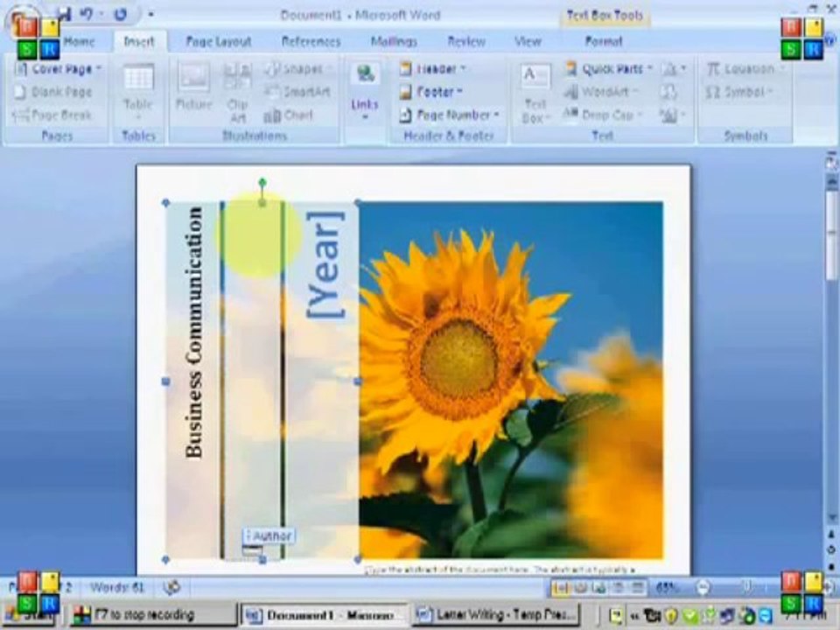Switch to Full Screen Reading view
Image resolution: width=840 pixels, height=630 pixels.
click(x=581, y=588)
